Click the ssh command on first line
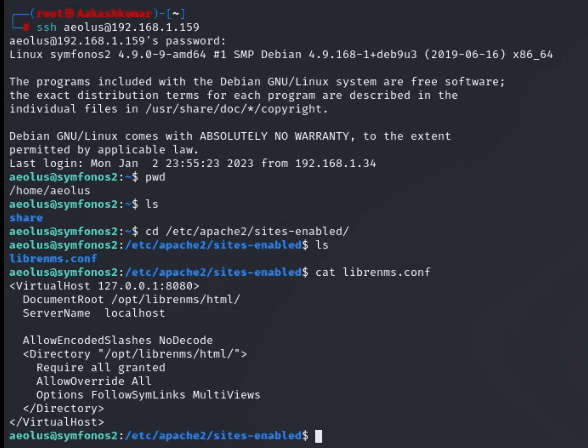The width and height of the screenshot is (588, 448). [x=118, y=27]
